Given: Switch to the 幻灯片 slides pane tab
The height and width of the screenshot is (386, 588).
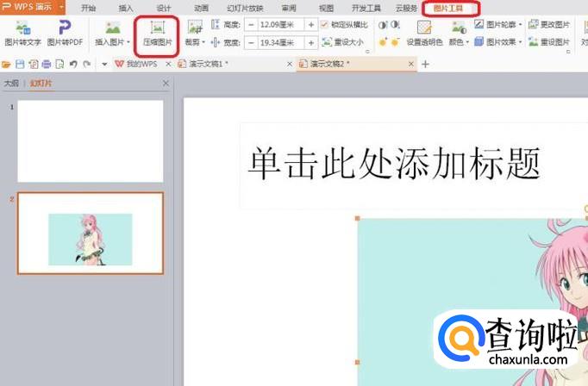Looking at the screenshot, I should pos(41,84).
